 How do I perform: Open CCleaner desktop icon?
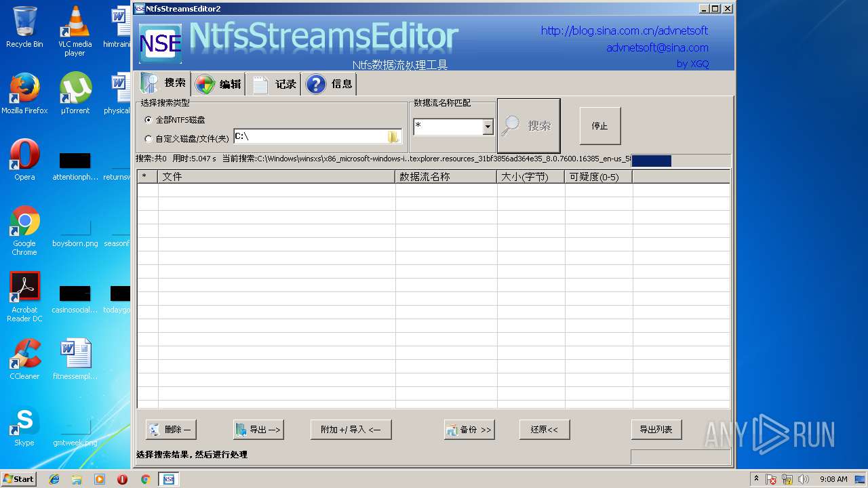(x=24, y=359)
